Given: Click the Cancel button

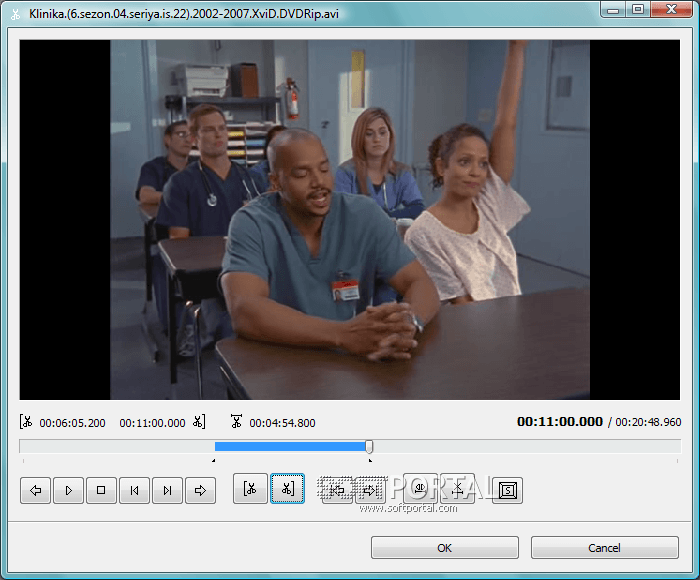Looking at the screenshot, I should click(x=604, y=548).
